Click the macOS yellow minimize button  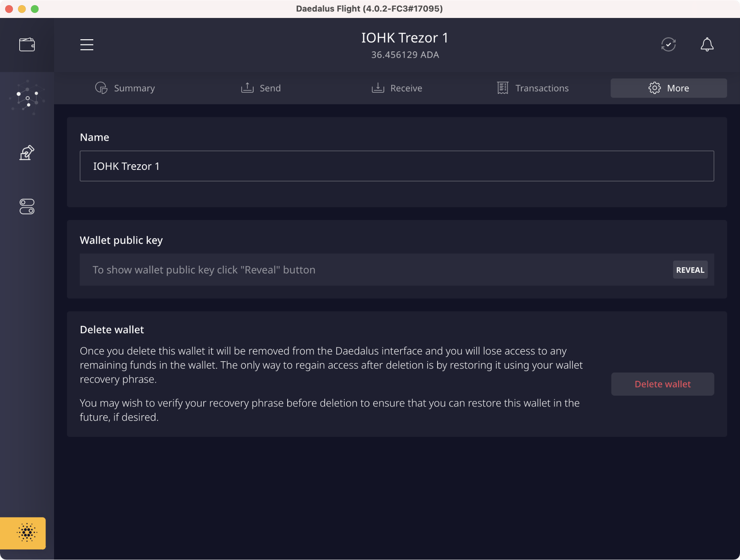click(x=22, y=9)
